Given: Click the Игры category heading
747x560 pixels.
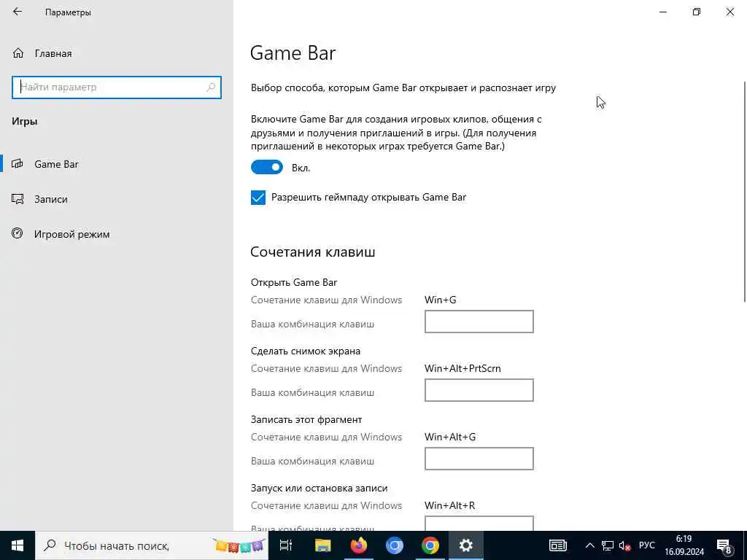Looking at the screenshot, I should coord(25,122).
